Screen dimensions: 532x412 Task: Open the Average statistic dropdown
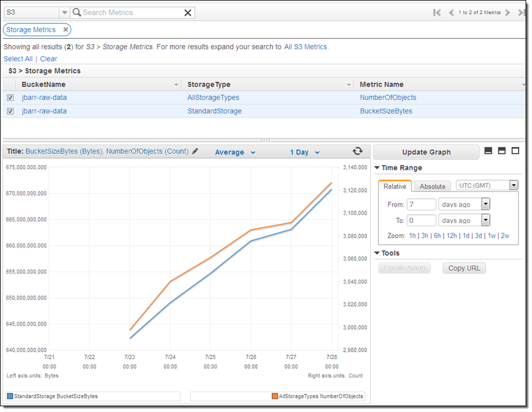click(235, 152)
